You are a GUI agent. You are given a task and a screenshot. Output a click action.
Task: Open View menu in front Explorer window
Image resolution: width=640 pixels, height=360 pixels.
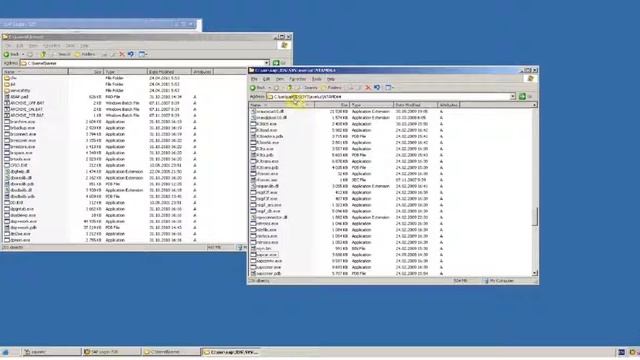280,79
